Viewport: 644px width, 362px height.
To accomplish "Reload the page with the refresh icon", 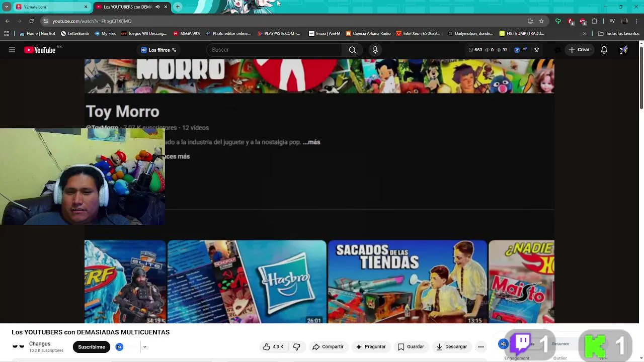I will 31,21.
